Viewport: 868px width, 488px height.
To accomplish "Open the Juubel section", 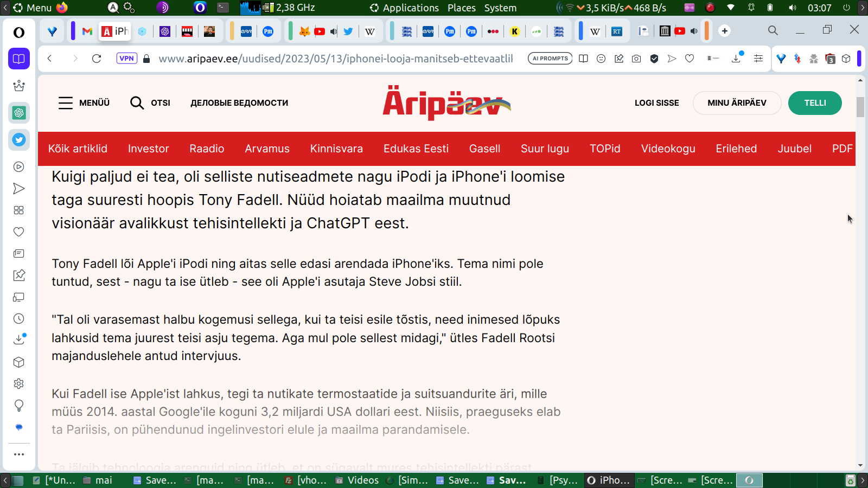I will click(795, 149).
